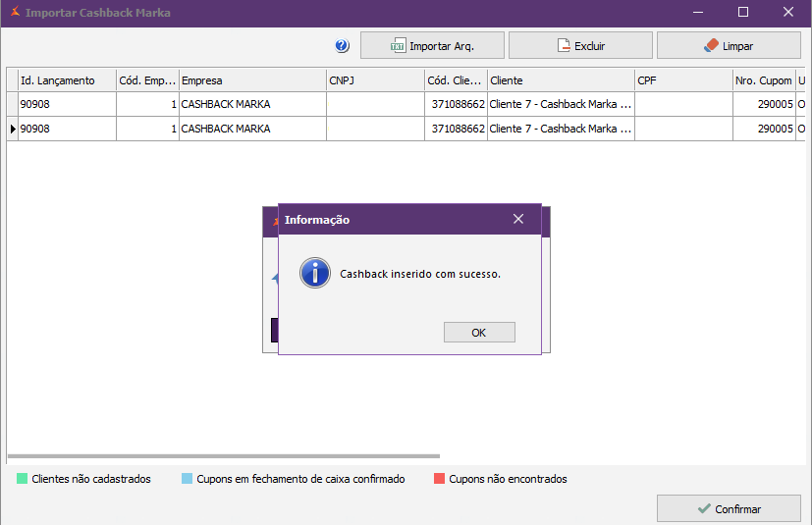This screenshot has height=525, width=812.
Task: Click the Importar Arq. button
Action: click(x=432, y=45)
